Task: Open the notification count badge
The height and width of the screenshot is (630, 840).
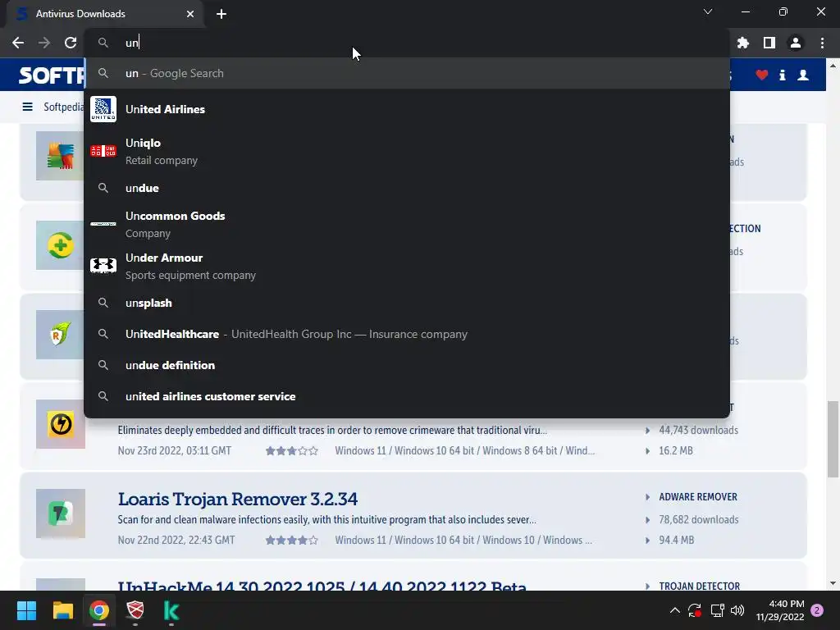Action: coord(817,610)
